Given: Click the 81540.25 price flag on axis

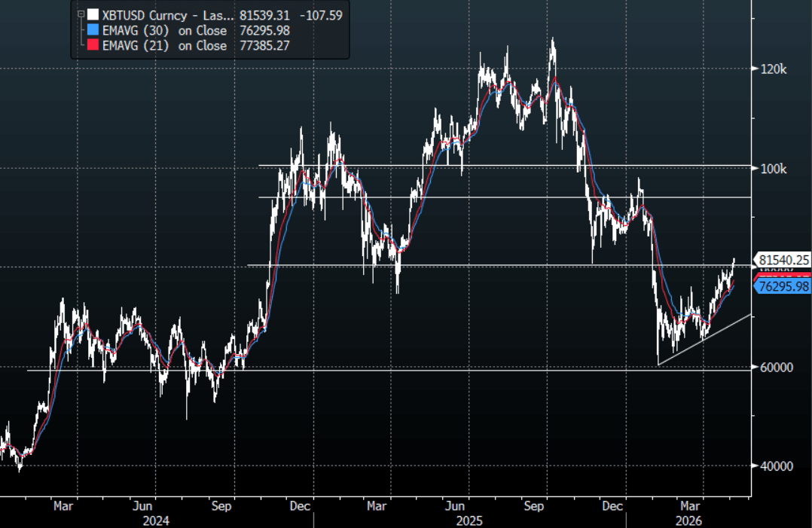Looking at the screenshot, I should [x=783, y=260].
